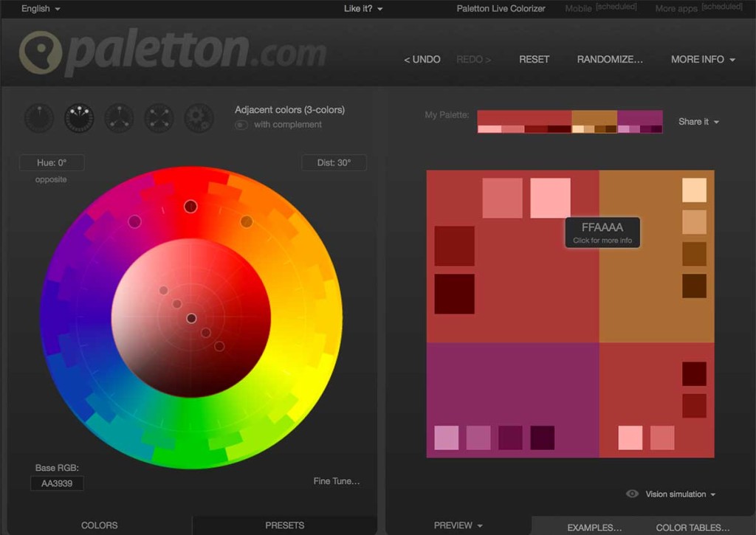The image size is (756, 535).
Task: Click Paletton Live Colorizer link
Action: click(x=501, y=9)
